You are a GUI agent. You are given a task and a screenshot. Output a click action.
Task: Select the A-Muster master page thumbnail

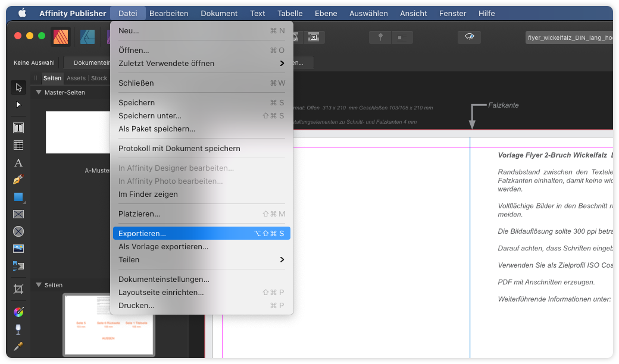[78, 132]
